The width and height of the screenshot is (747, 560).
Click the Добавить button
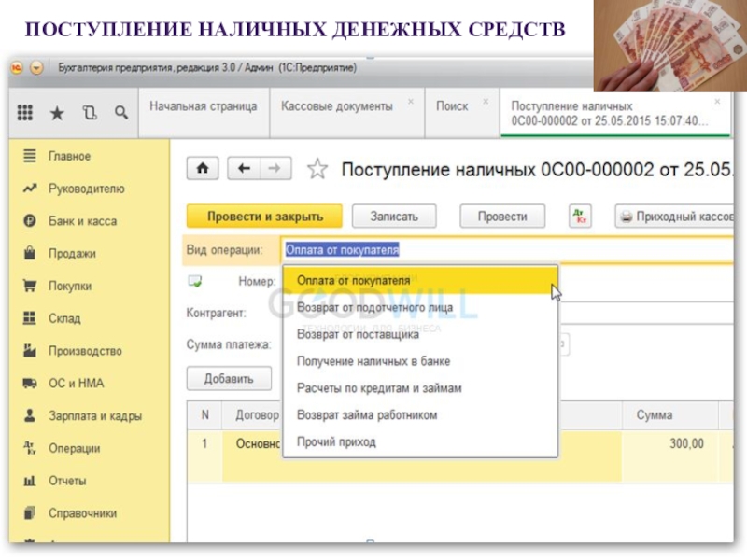point(229,379)
